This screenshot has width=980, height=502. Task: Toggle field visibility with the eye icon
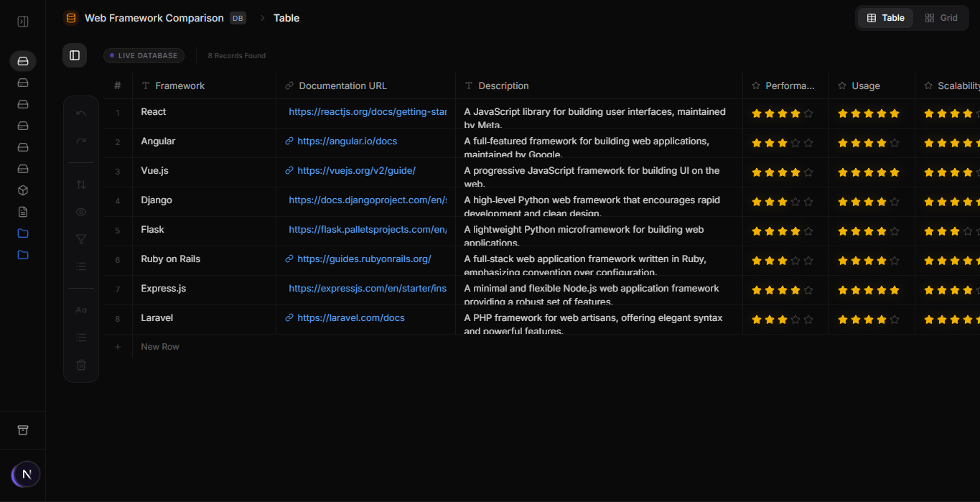[x=81, y=211]
